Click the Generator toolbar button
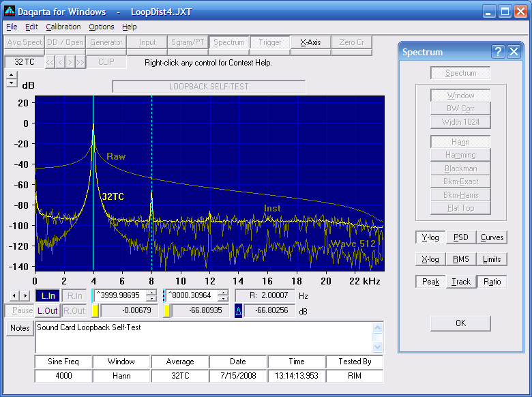Image resolution: width=532 pixels, height=397 pixels. 106,42
